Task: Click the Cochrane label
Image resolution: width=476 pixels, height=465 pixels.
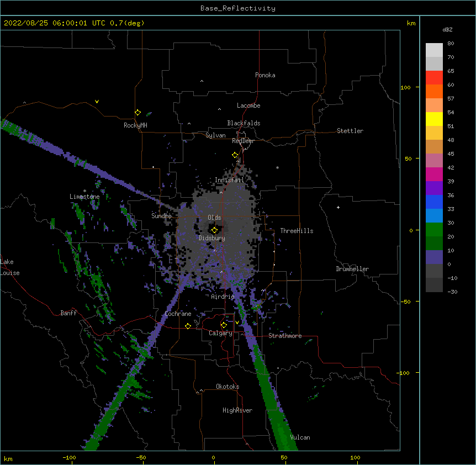Action: (178, 314)
